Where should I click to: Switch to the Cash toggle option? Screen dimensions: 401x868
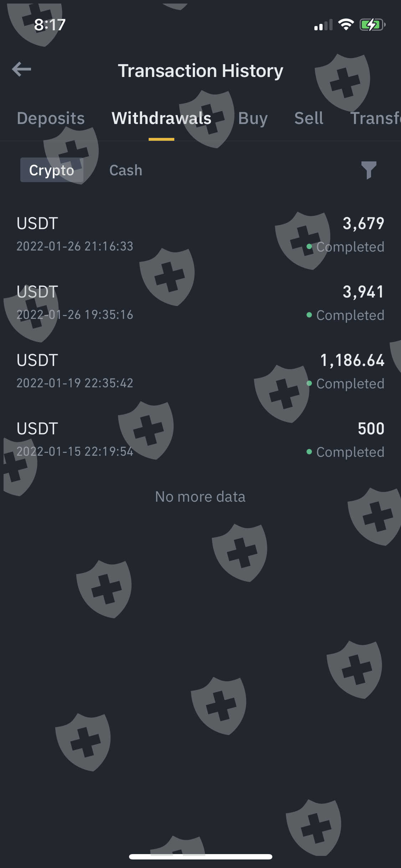(x=125, y=170)
